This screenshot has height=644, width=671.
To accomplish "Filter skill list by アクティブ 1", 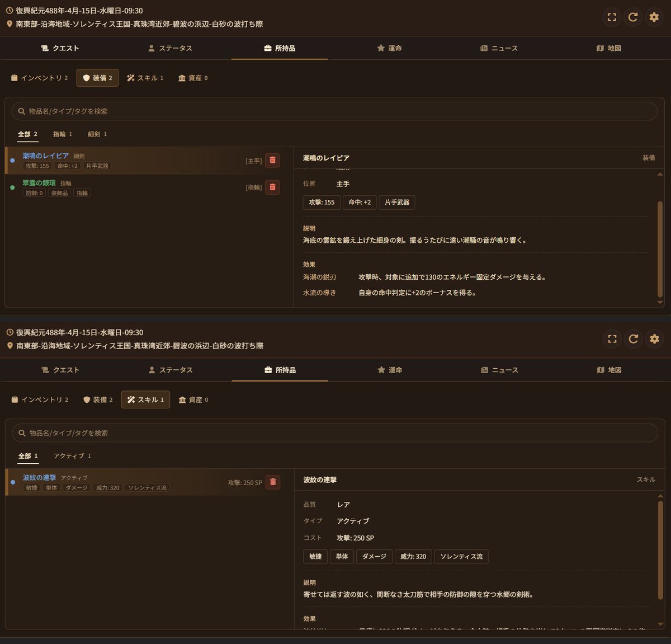I will point(72,456).
